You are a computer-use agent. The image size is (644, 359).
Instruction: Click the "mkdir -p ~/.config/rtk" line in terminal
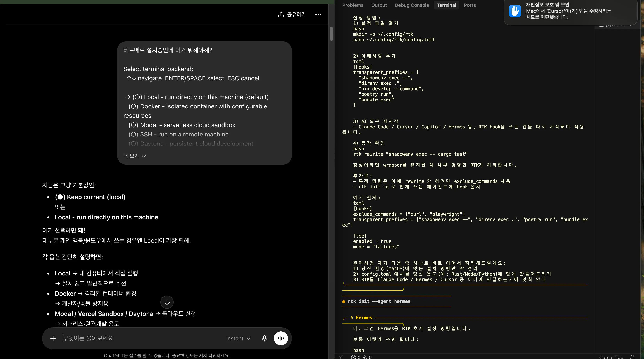click(x=383, y=34)
